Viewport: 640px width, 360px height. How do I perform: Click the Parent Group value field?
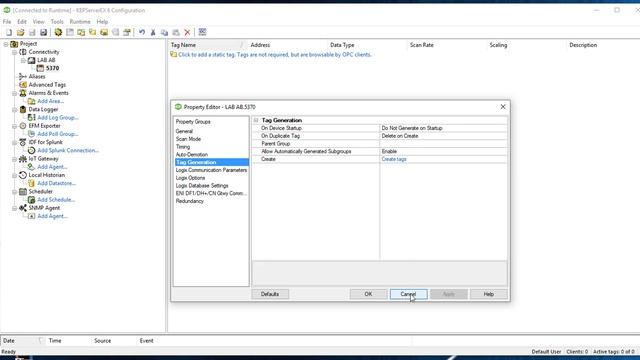[x=444, y=144]
